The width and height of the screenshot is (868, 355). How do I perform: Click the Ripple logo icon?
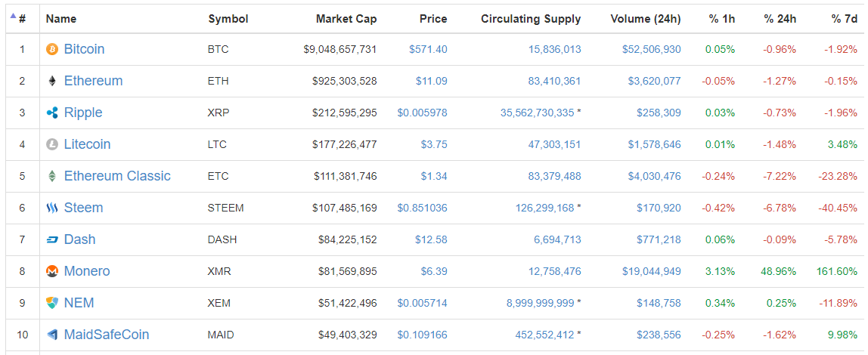(52, 113)
